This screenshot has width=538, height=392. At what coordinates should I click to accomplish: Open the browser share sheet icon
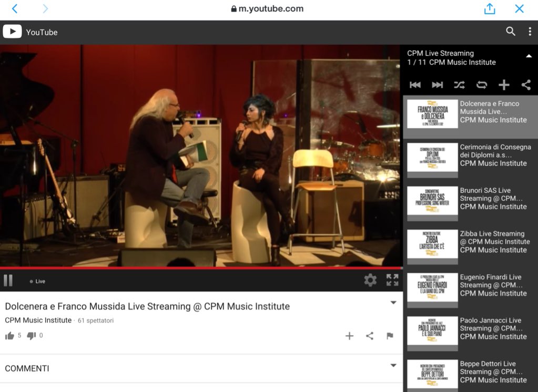coord(490,8)
